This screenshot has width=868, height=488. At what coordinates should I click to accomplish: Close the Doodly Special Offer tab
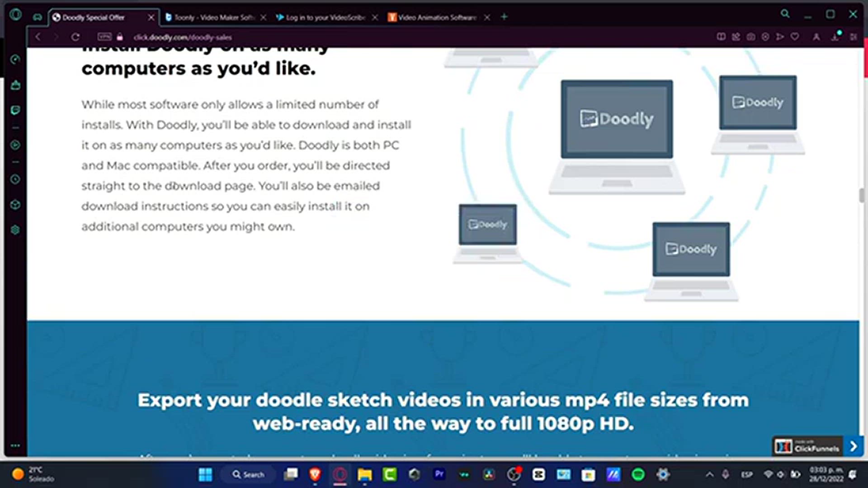[151, 17]
